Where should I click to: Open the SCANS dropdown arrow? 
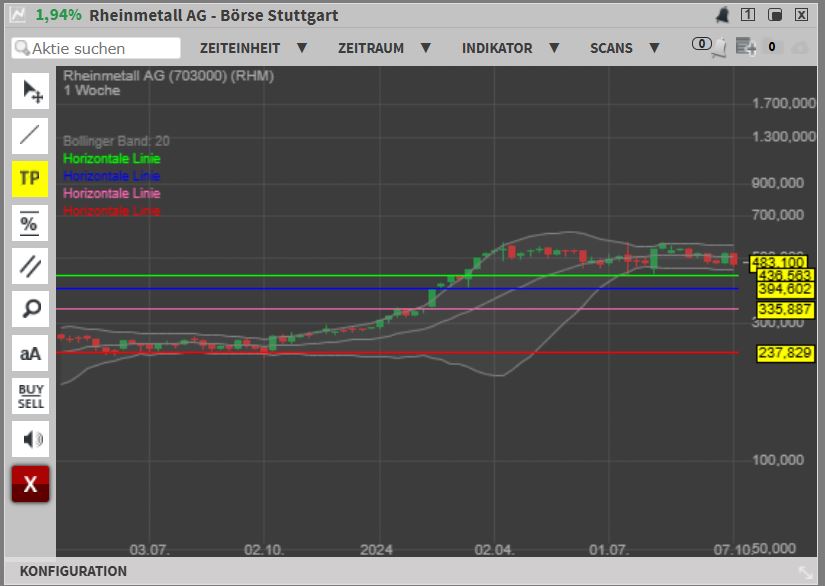click(x=654, y=48)
